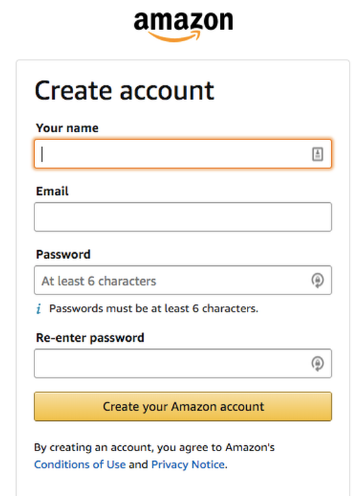Click the Password field label
363x497 pixels.
tap(63, 255)
